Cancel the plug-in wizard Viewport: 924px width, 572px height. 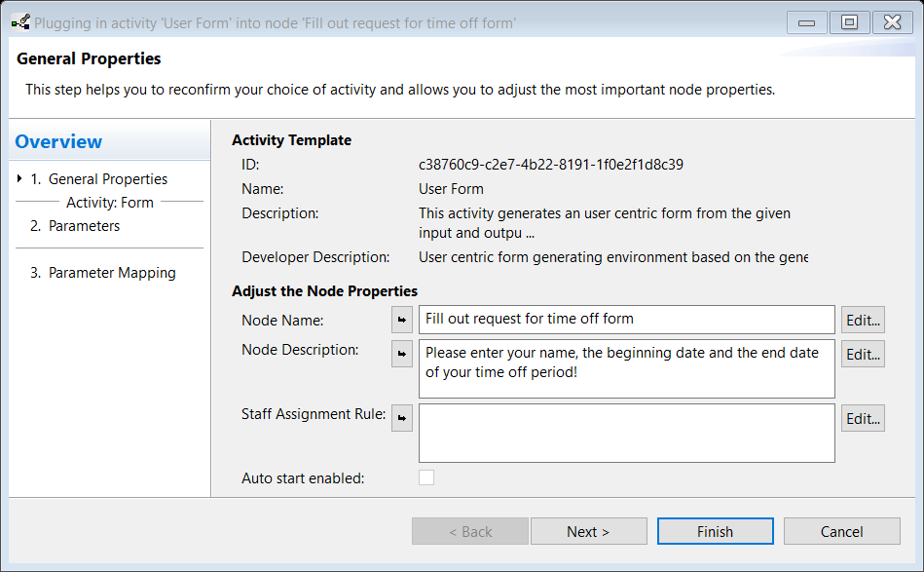click(841, 531)
